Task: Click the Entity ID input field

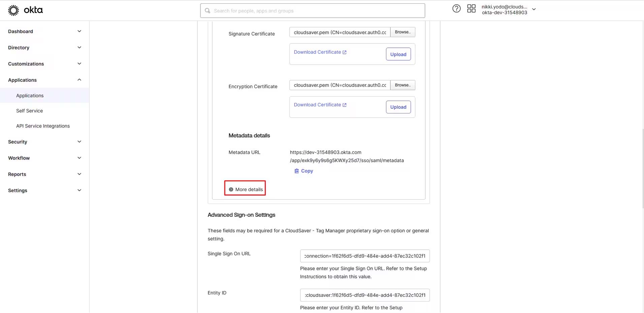Action: point(364,295)
